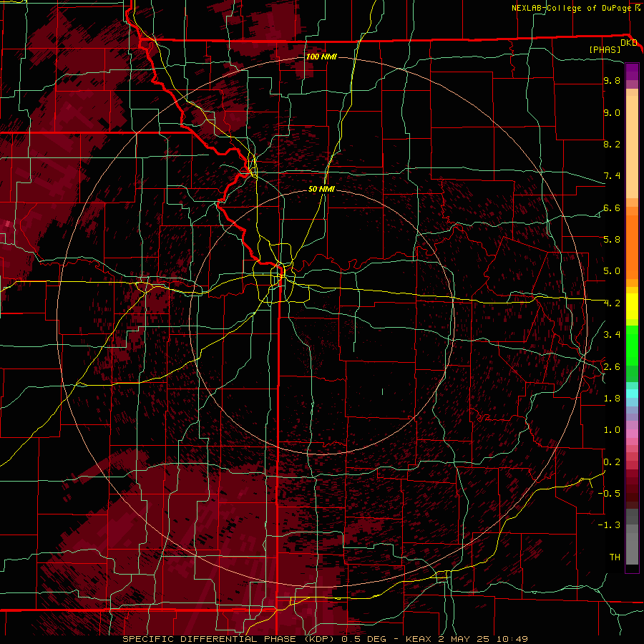Click the 8.2 scale value
This screenshot has height=644, width=644.
(612, 144)
